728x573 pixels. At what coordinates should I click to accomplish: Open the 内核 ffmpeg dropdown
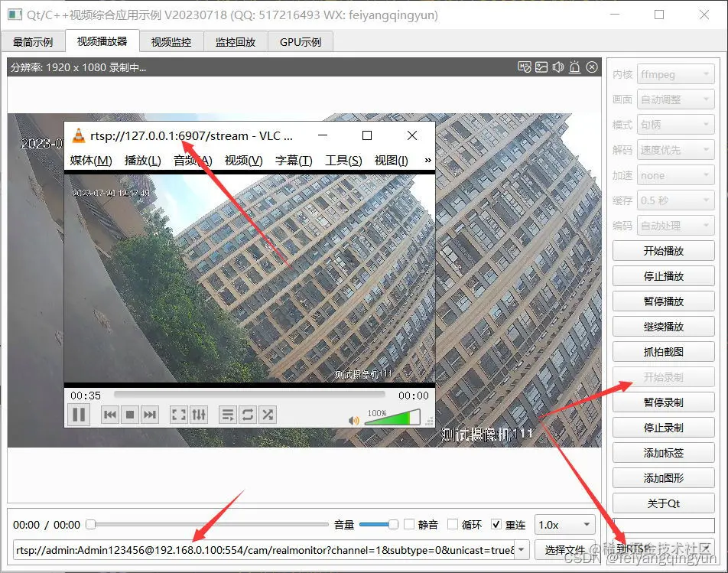click(x=675, y=74)
